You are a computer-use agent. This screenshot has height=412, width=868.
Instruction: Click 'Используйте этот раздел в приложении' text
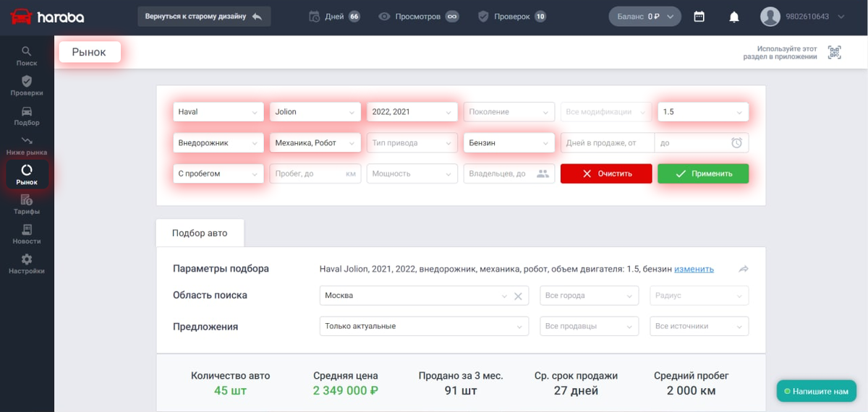[780, 52]
